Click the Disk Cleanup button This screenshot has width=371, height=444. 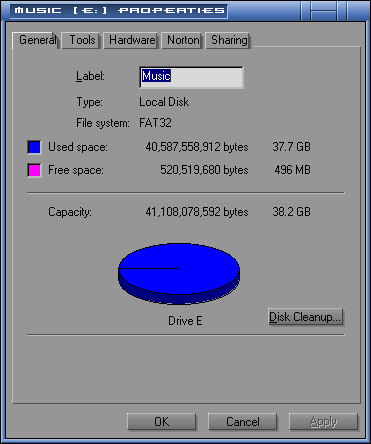coord(305,317)
